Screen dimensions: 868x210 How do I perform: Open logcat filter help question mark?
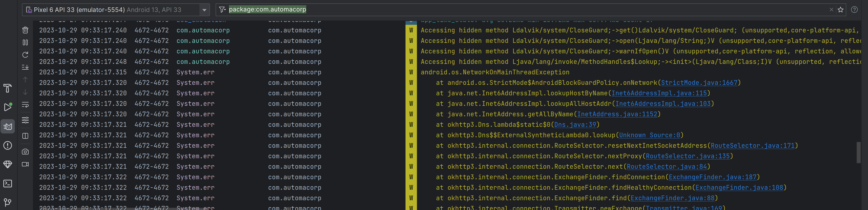854,10
